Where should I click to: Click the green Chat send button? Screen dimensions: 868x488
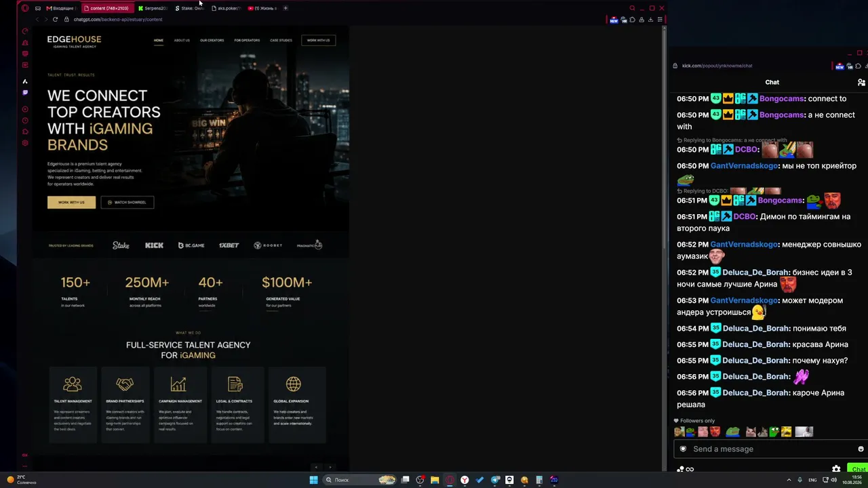click(x=858, y=469)
